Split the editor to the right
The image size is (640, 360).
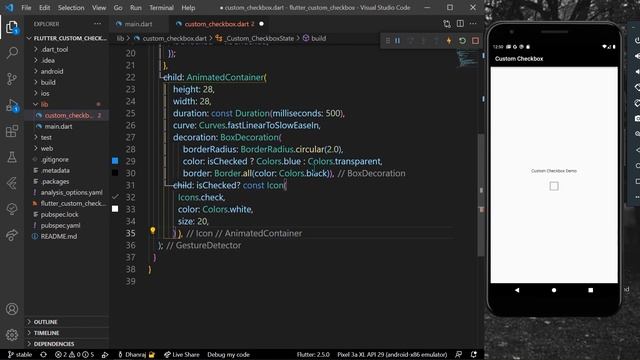coord(460,24)
